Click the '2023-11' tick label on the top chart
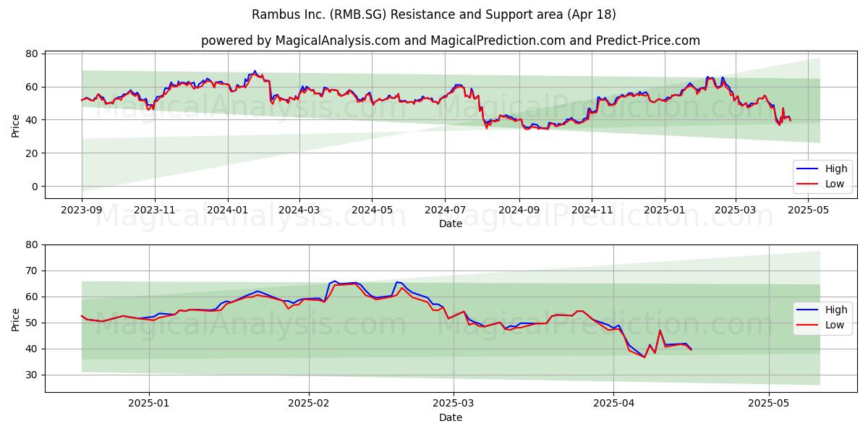Screen dimensions: 868x434 [155, 210]
